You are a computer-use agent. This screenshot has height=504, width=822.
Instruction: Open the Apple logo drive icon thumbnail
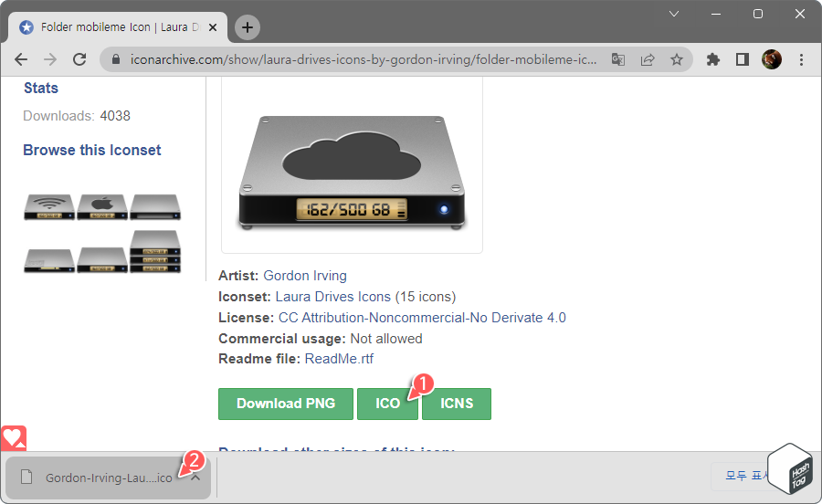[102, 207]
